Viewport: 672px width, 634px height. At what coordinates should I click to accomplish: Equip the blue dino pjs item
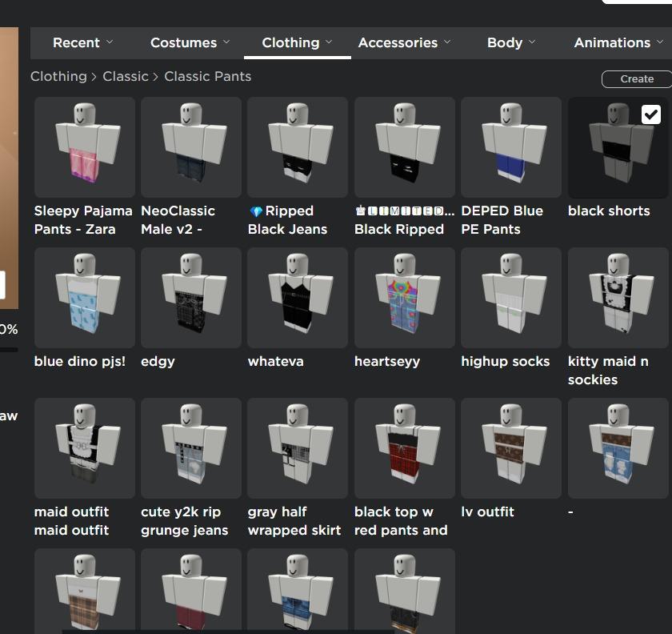pyautogui.click(x=84, y=298)
